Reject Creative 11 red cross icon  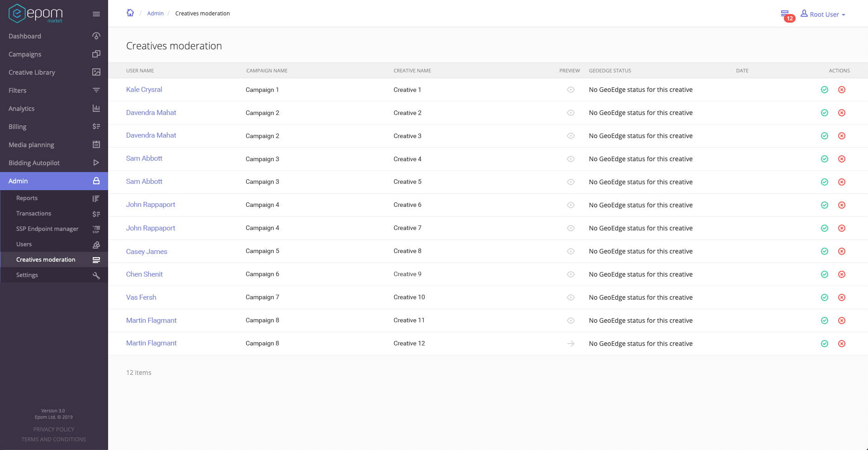pos(842,321)
